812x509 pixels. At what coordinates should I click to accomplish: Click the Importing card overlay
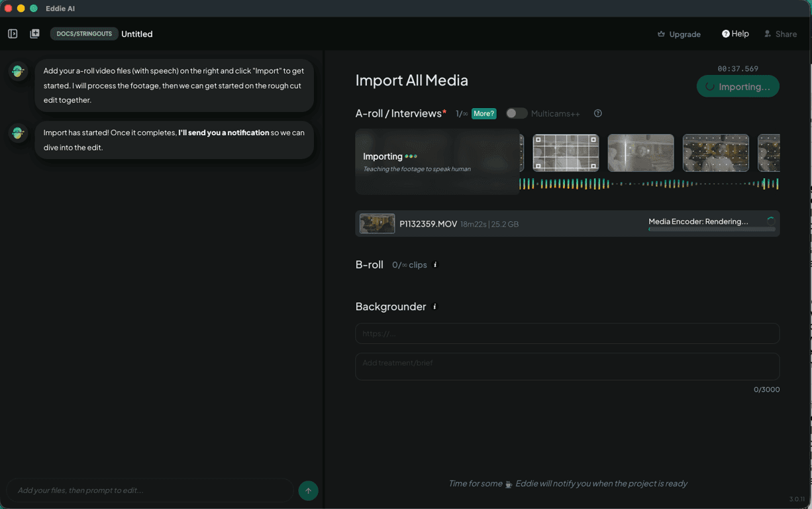point(438,162)
